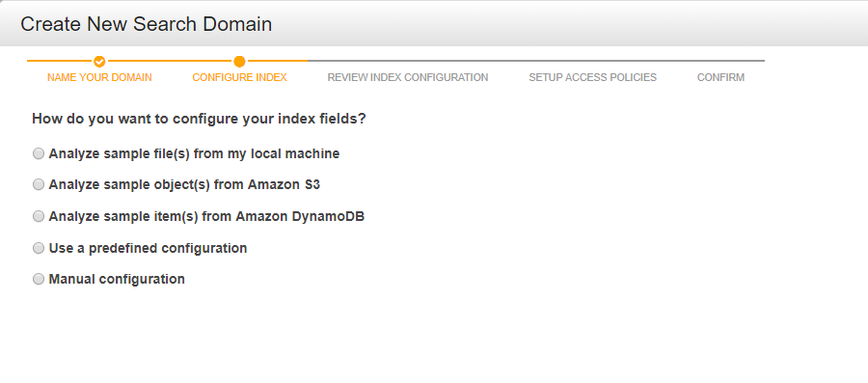
Task: Choose Use a predefined configuration radio button
Action: pyautogui.click(x=39, y=248)
